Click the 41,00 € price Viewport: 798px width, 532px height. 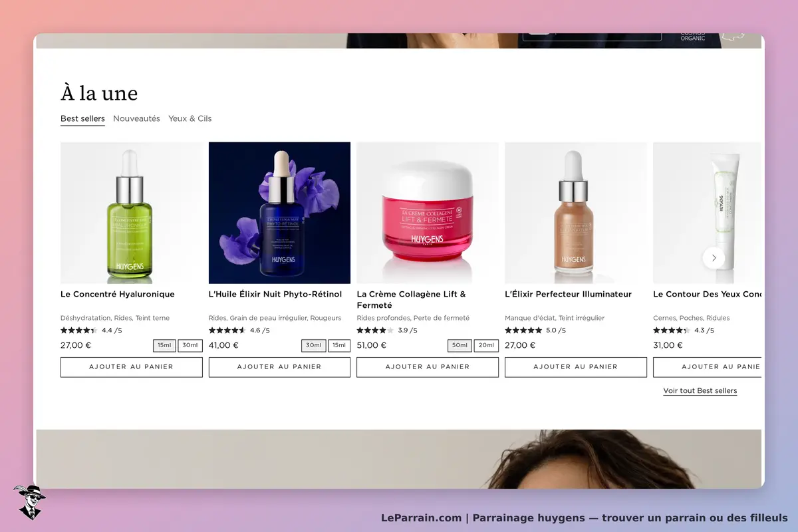pyautogui.click(x=223, y=345)
